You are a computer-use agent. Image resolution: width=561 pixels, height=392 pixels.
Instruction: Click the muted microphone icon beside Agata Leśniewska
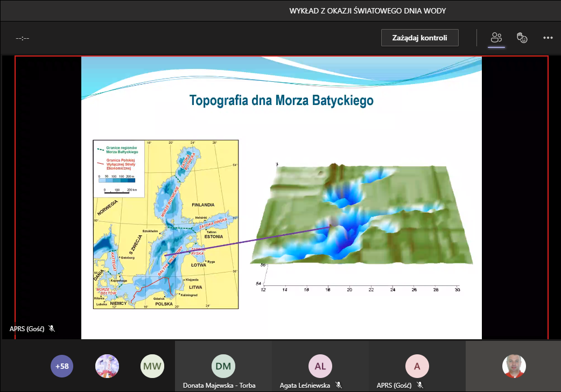point(339,385)
